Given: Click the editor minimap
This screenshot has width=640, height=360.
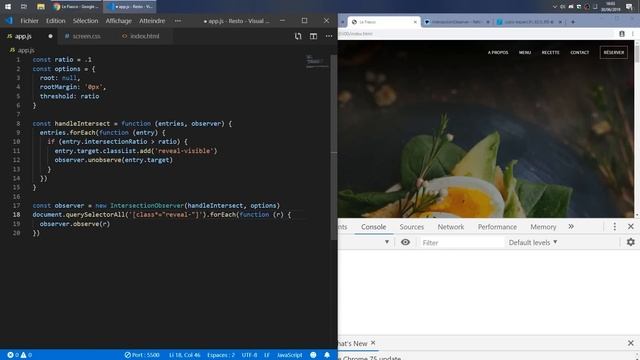Looking at the screenshot, I should coord(317,61).
